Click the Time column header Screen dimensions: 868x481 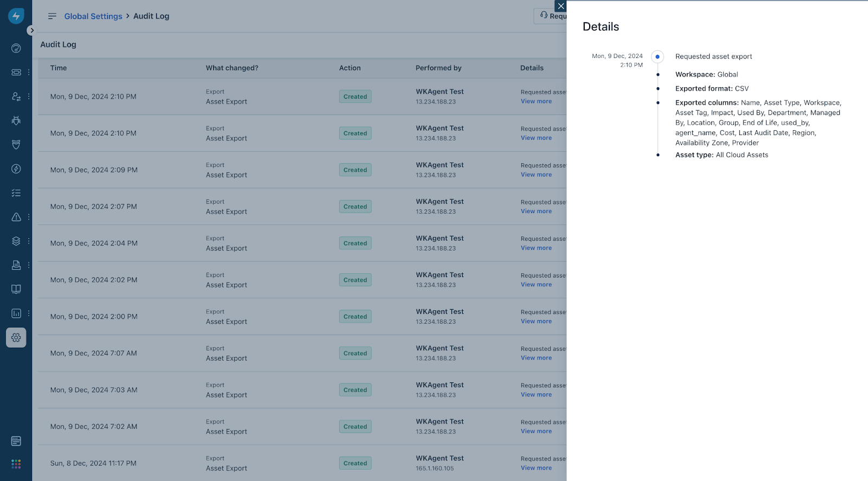pos(59,68)
